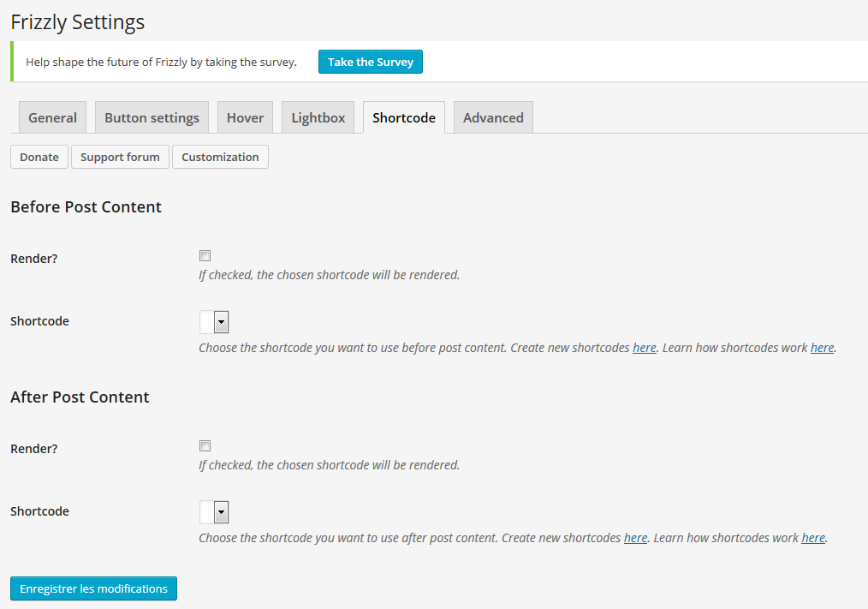Select the Lightbox tab
This screenshot has height=609, width=868.
318,117
